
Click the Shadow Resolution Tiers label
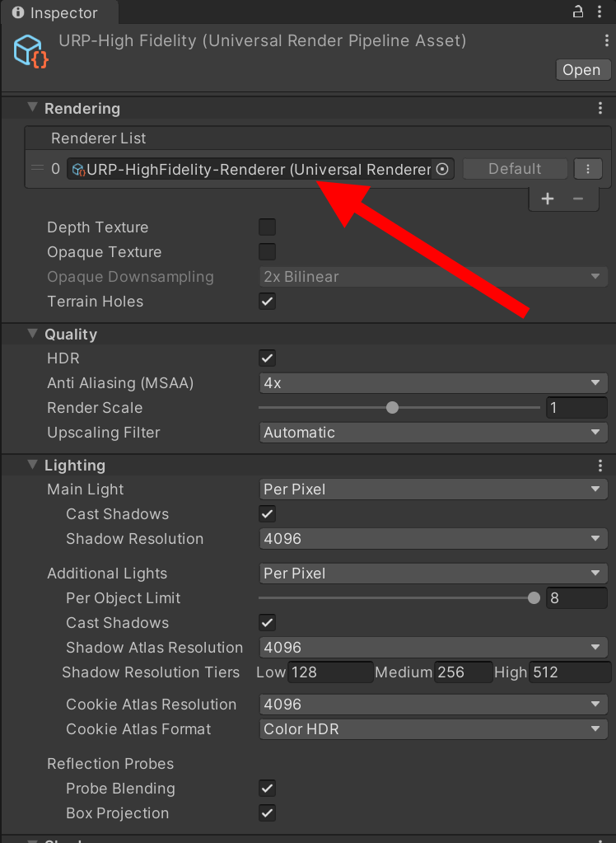pos(151,672)
